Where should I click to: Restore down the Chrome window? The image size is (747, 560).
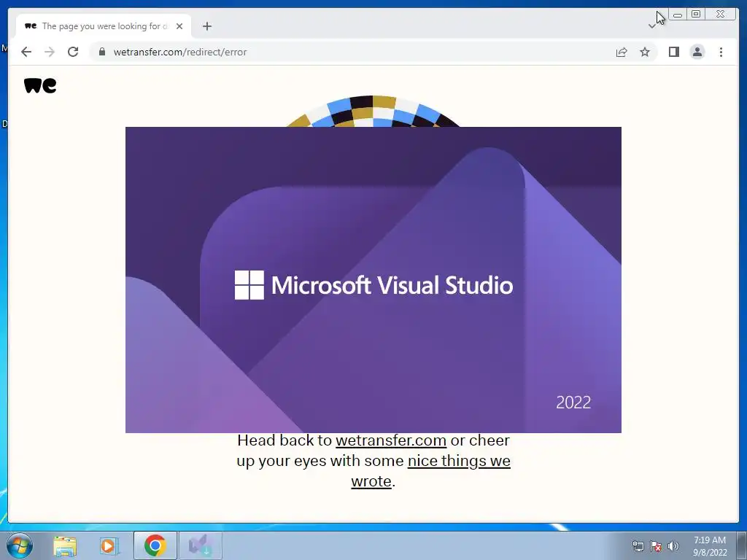pos(696,15)
